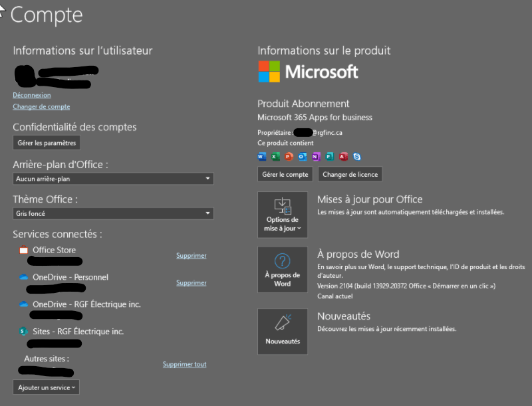The height and width of the screenshot is (406, 532).
Task: Click Supprimer next to Office Store
Action: (x=192, y=256)
